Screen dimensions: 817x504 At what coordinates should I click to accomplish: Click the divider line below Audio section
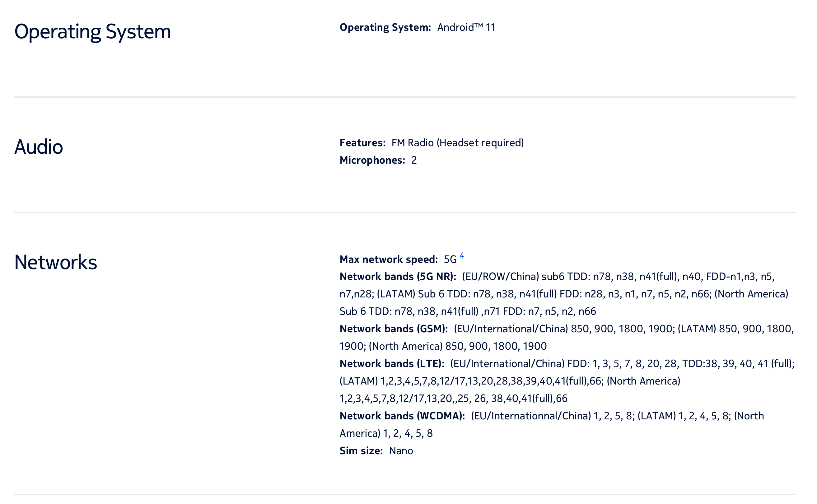click(405, 212)
